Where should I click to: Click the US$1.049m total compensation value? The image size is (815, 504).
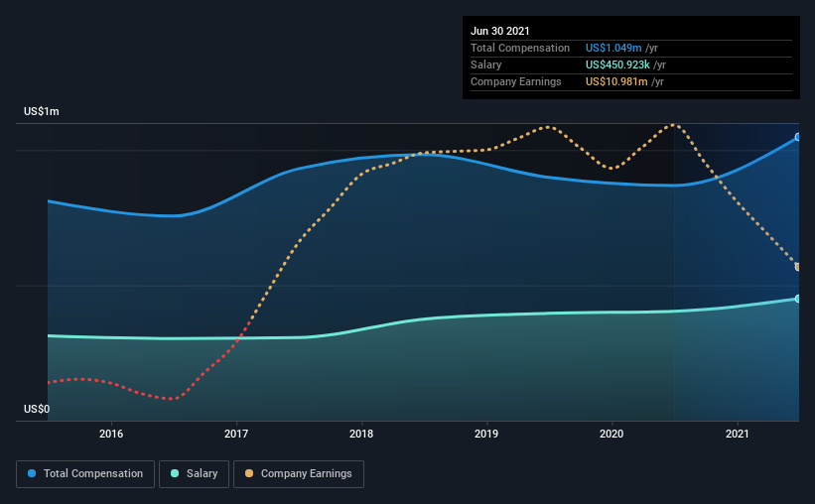click(613, 48)
